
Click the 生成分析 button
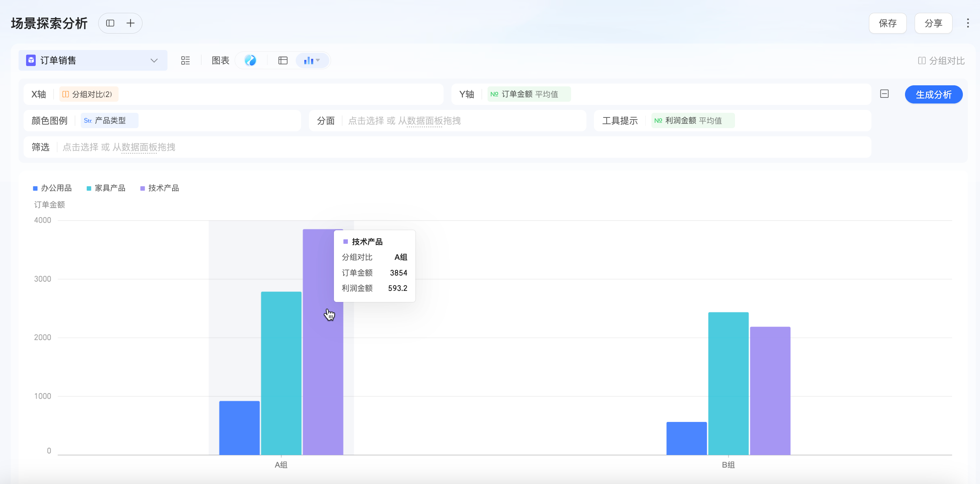coord(933,95)
